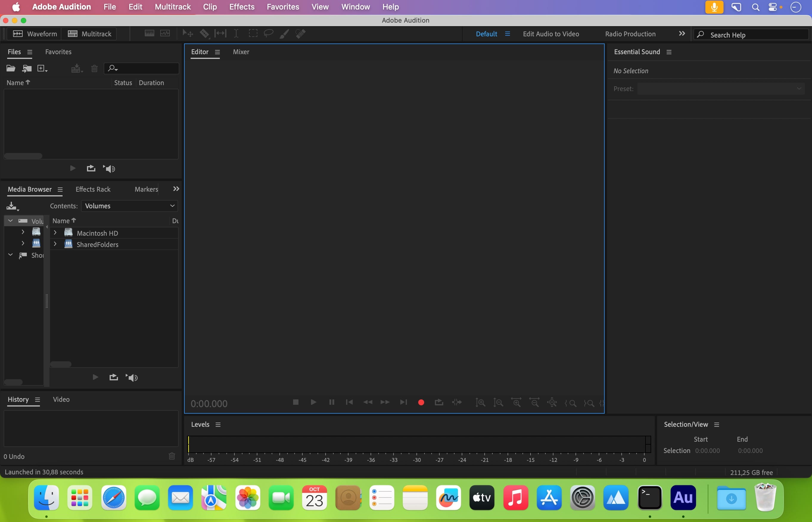
Task: Collapse the Volumes tree node
Action: point(10,221)
